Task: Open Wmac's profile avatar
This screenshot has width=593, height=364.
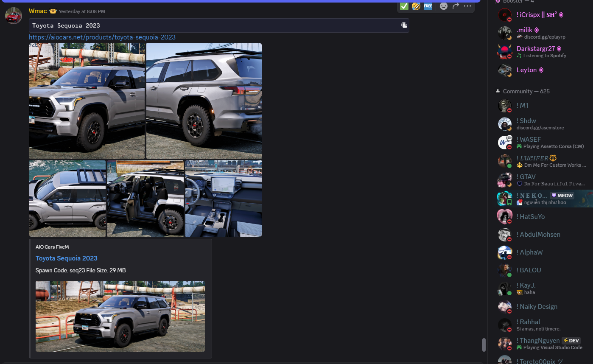Action: [x=14, y=15]
